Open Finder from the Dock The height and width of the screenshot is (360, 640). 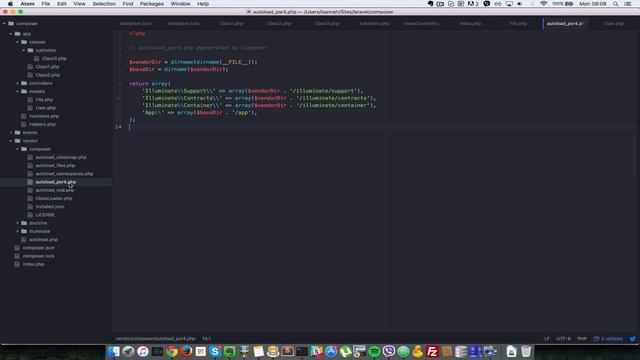[x=114, y=351]
